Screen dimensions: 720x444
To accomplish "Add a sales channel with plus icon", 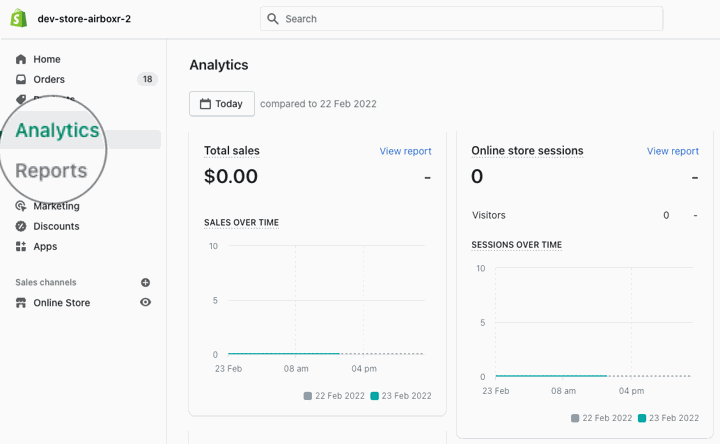I will pyautogui.click(x=146, y=282).
